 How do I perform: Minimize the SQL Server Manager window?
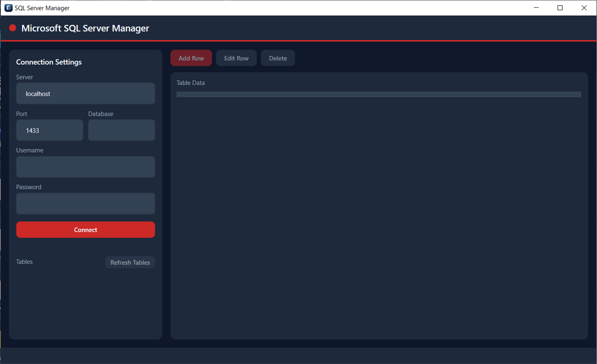click(x=536, y=8)
